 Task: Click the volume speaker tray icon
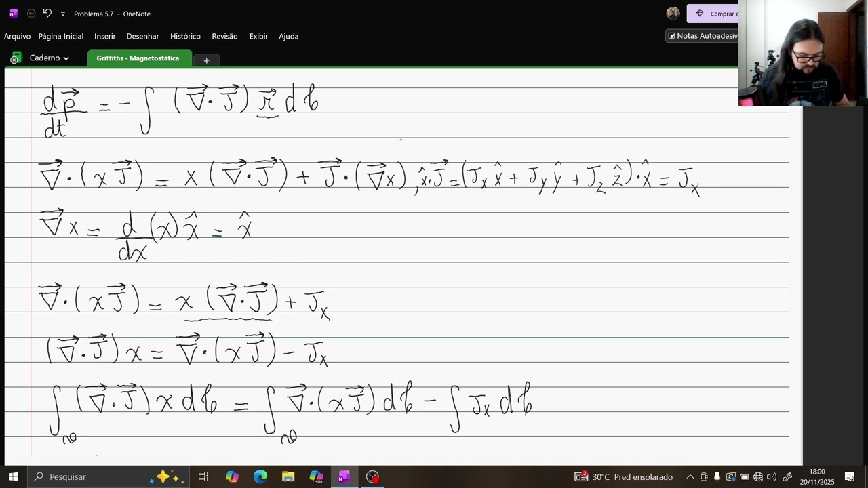[x=772, y=476]
